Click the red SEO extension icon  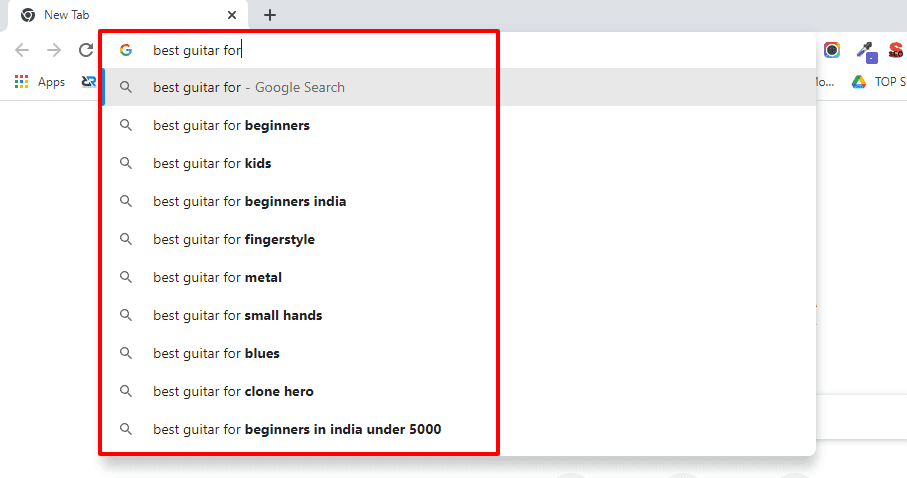point(896,50)
